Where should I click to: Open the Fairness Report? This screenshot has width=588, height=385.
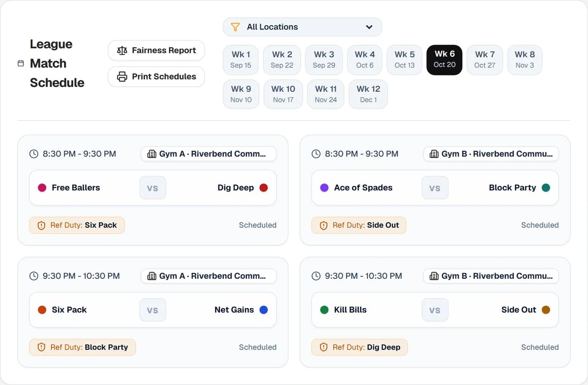[156, 50]
